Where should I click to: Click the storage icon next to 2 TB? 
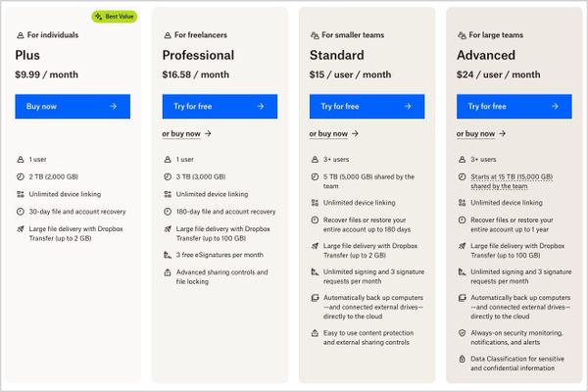click(x=21, y=176)
